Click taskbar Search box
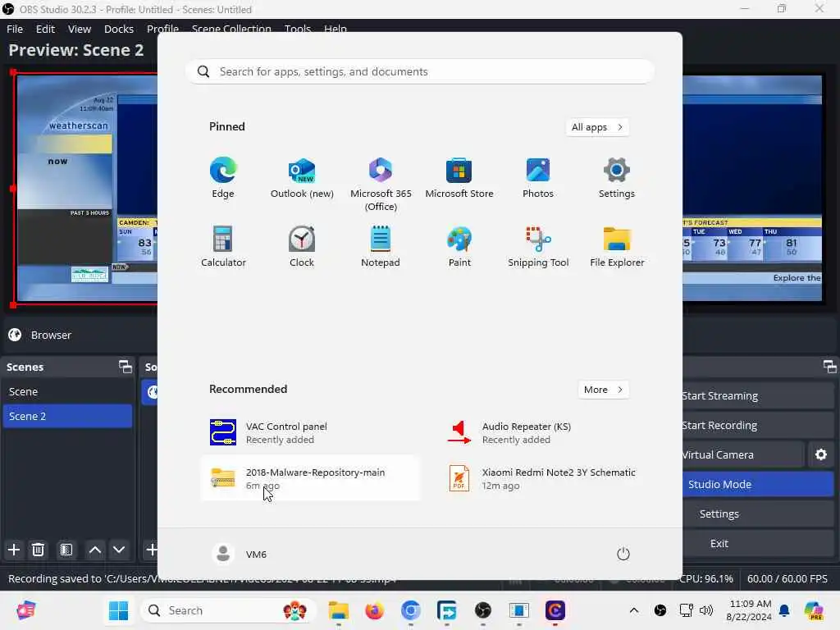The width and height of the screenshot is (840, 630). click(228, 610)
